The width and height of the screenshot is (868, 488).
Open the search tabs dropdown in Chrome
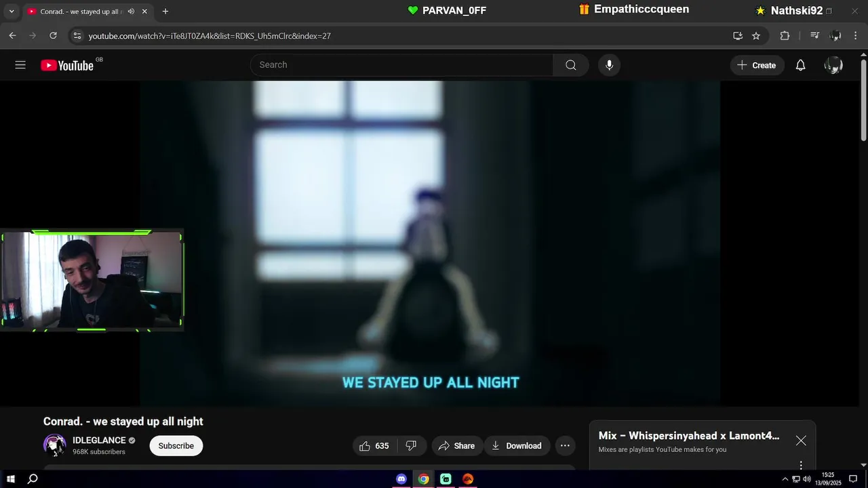coord(11,12)
